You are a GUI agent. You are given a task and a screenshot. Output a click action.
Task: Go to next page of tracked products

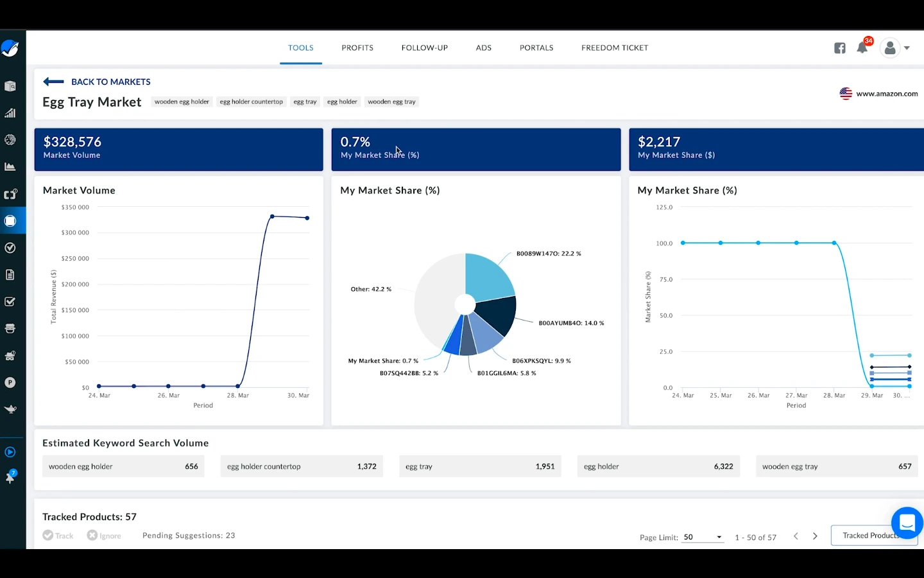815,536
